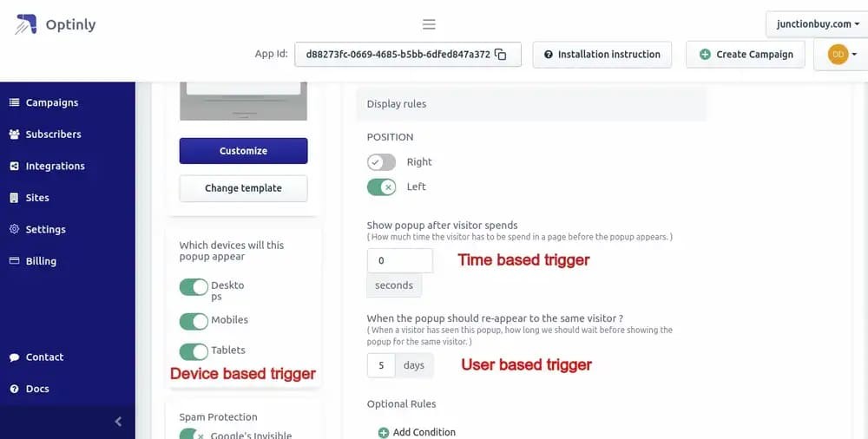Open the junctionbuy.com site dropdown
Image resolution: width=868 pixels, height=439 pixels.
[x=817, y=23]
